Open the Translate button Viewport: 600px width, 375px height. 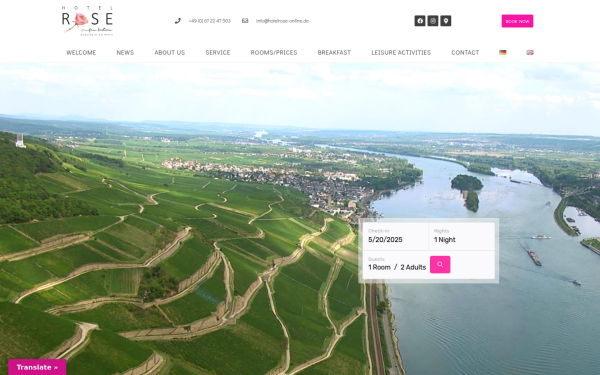[x=37, y=367]
